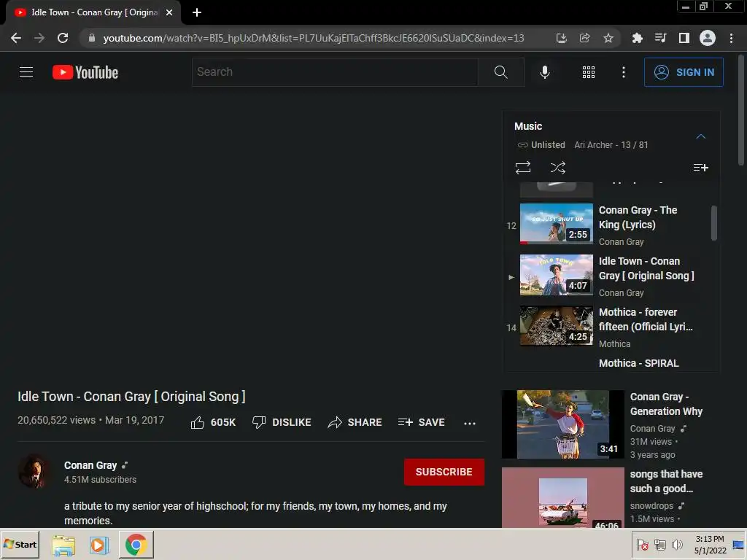Save playlist with the add-to-list icon

(700, 168)
